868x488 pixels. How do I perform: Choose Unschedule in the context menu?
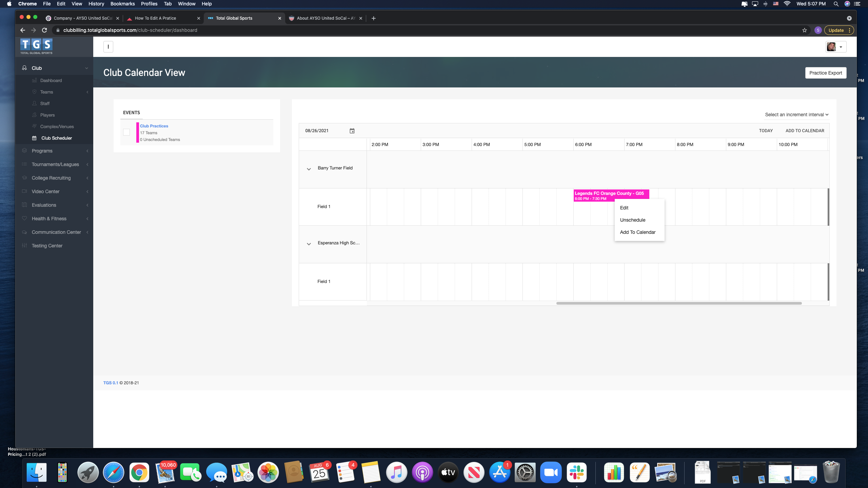coord(639,220)
